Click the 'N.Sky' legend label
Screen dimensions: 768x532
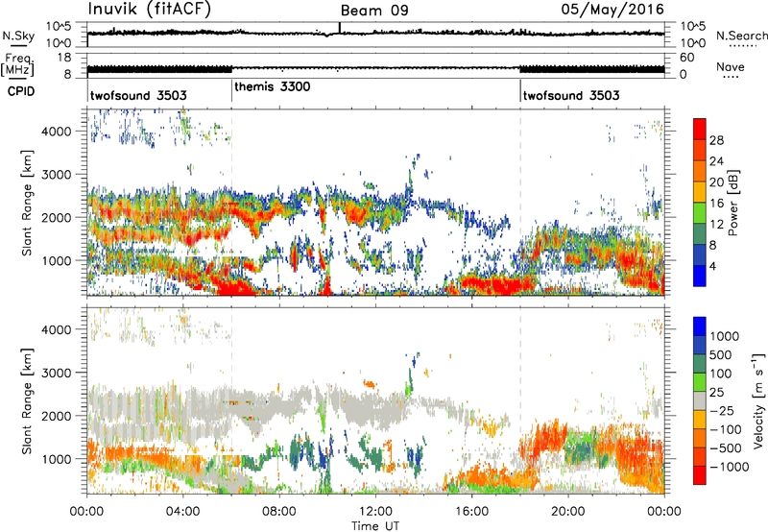[x=18, y=36]
